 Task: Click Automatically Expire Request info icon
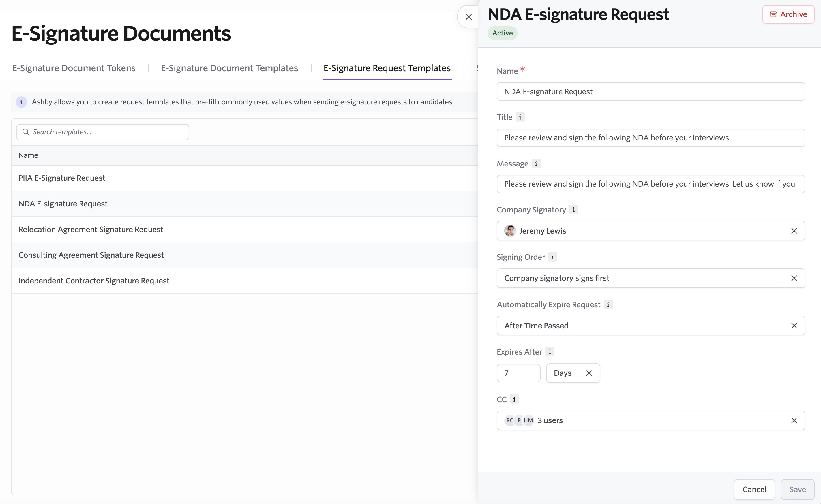(x=608, y=304)
